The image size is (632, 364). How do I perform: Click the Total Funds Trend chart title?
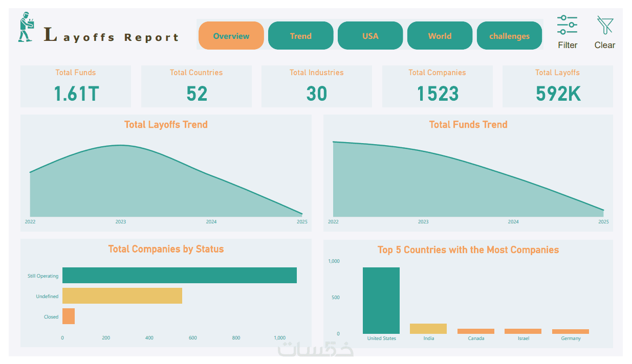468,124
